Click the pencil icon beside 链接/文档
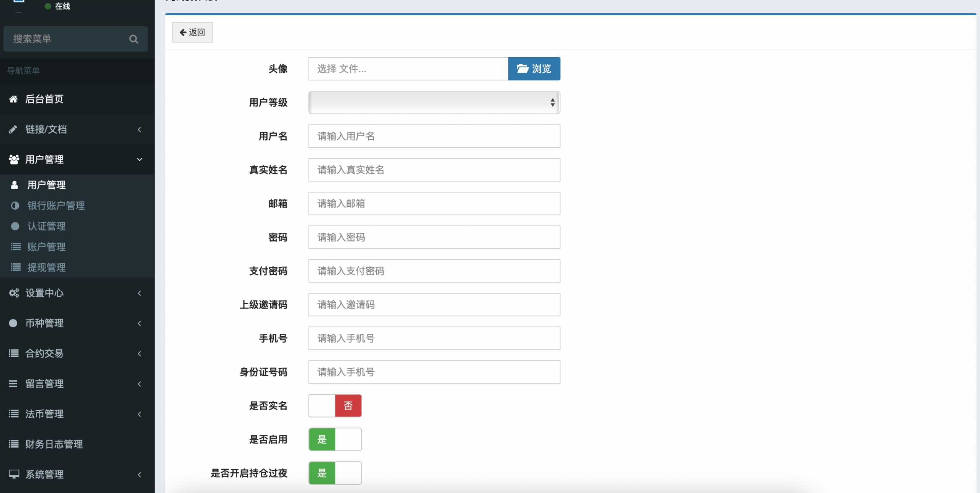This screenshot has width=980, height=493. coord(13,129)
